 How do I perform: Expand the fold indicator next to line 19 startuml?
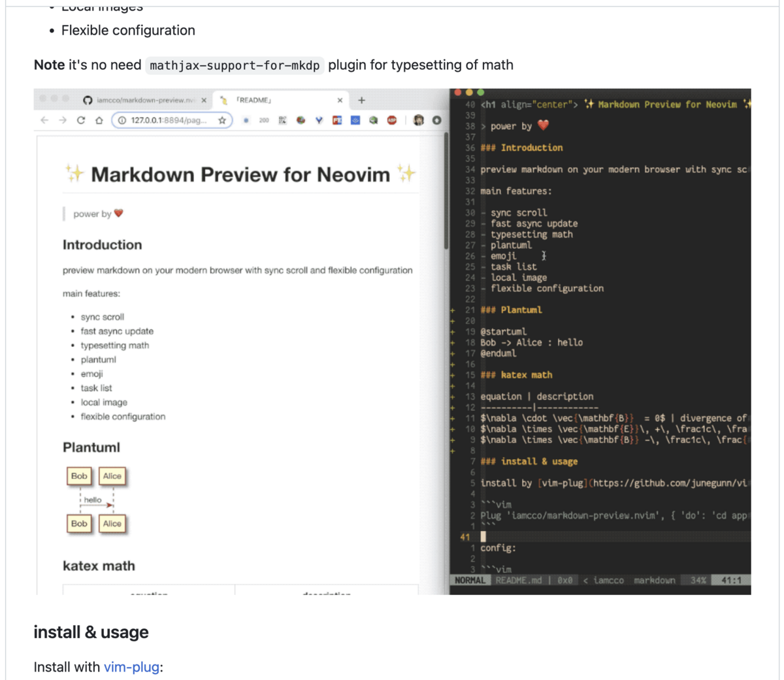[x=452, y=331]
